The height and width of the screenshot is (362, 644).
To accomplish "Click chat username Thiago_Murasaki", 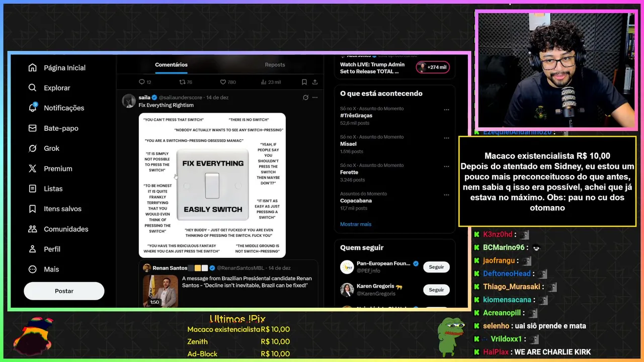I will point(512,287).
